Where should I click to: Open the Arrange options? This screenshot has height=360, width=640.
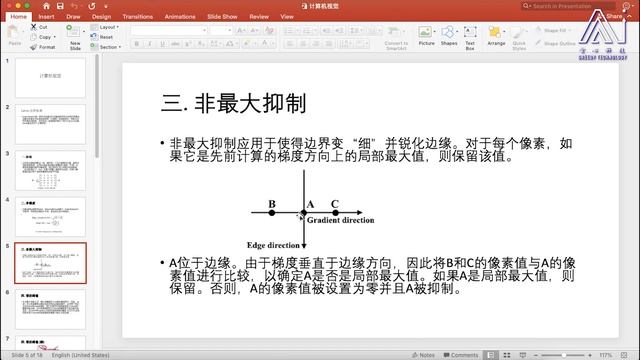coord(496,36)
